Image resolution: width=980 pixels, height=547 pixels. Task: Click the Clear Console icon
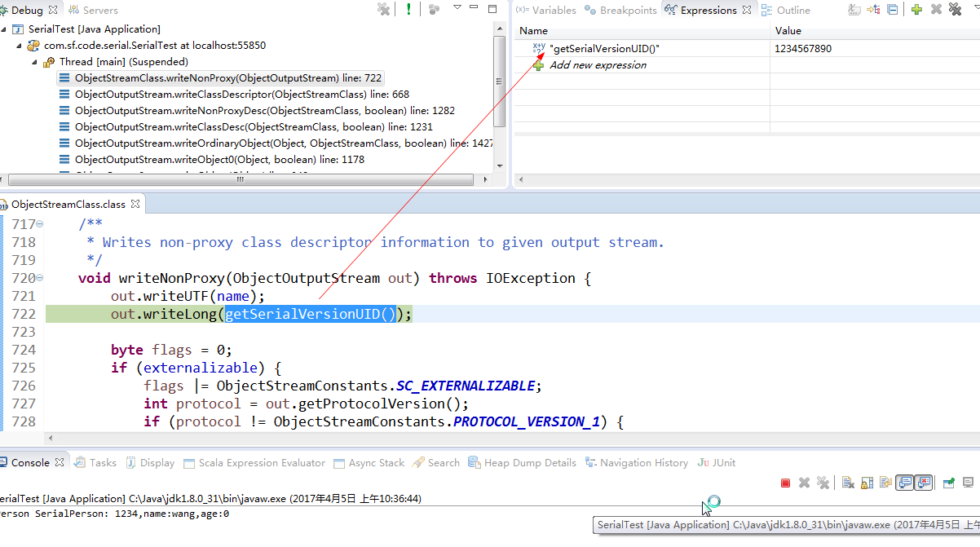point(848,483)
